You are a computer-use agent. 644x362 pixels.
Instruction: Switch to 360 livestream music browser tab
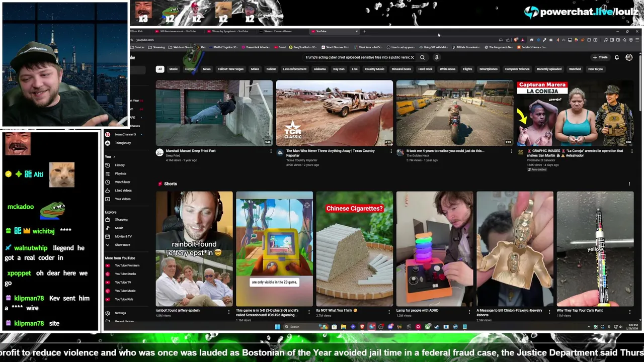[x=177, y=31]
